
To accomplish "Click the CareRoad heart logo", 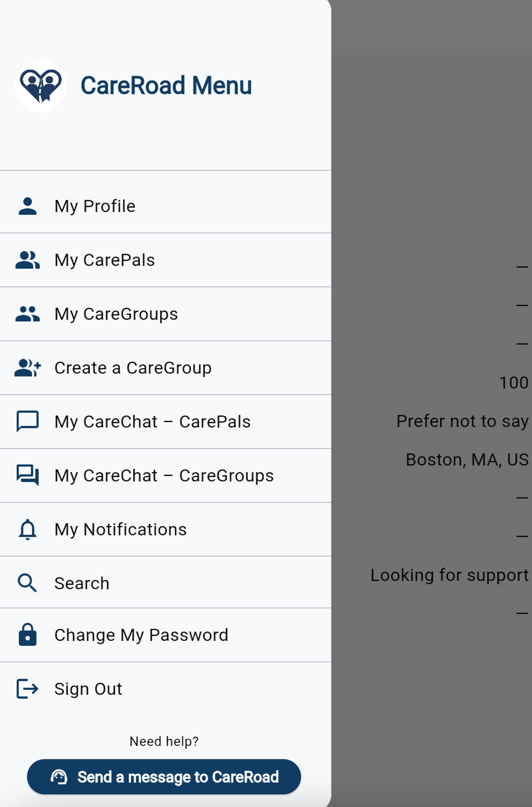I will 41,86.
